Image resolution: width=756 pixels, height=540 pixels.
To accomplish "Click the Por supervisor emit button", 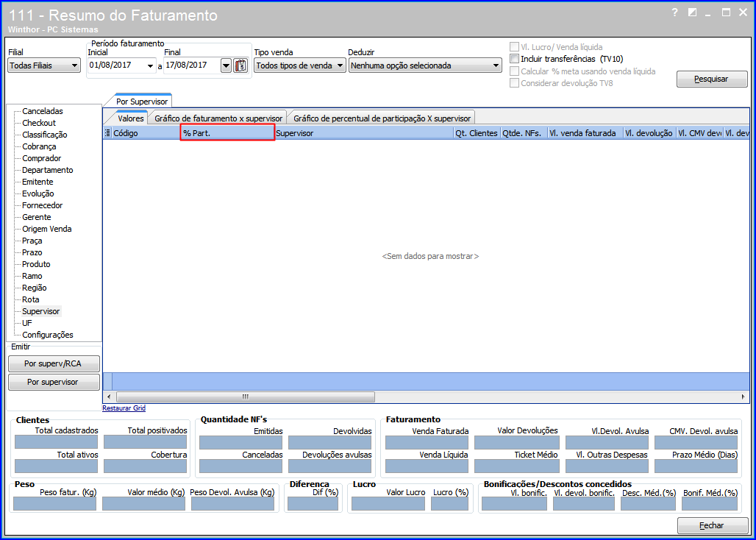I will pos(54,382).
